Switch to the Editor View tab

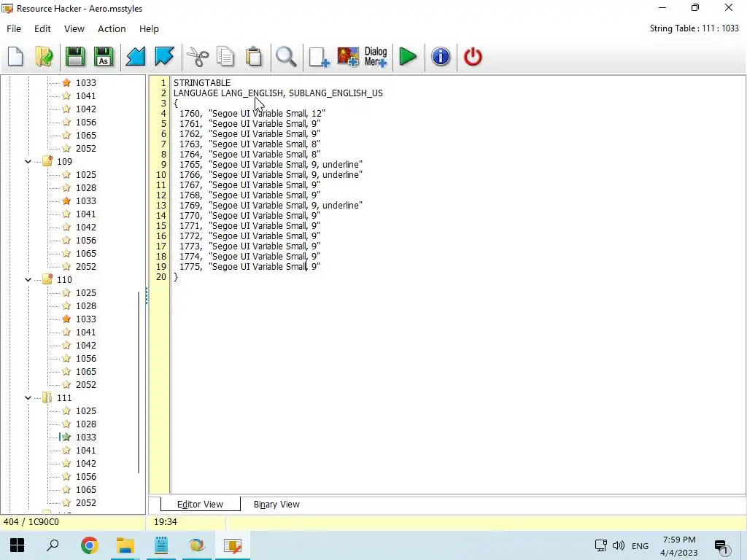pyautogui.click(x=200, y=505)
